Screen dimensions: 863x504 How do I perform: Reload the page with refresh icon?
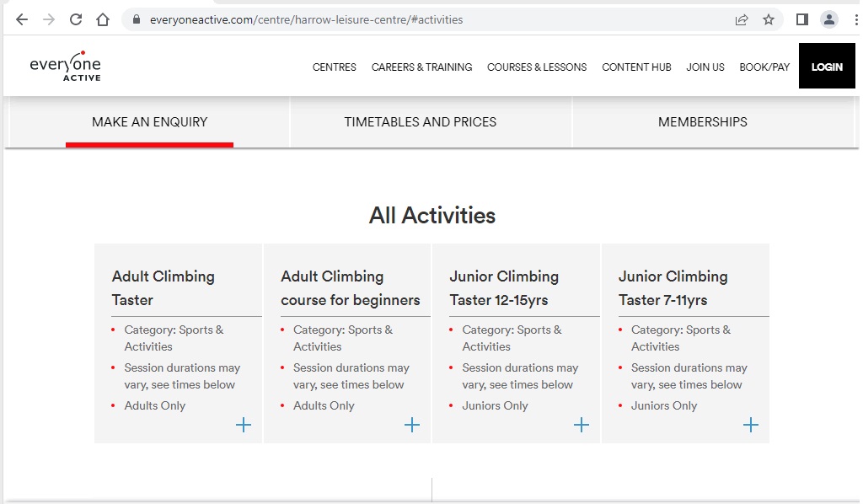coord(76,20)
